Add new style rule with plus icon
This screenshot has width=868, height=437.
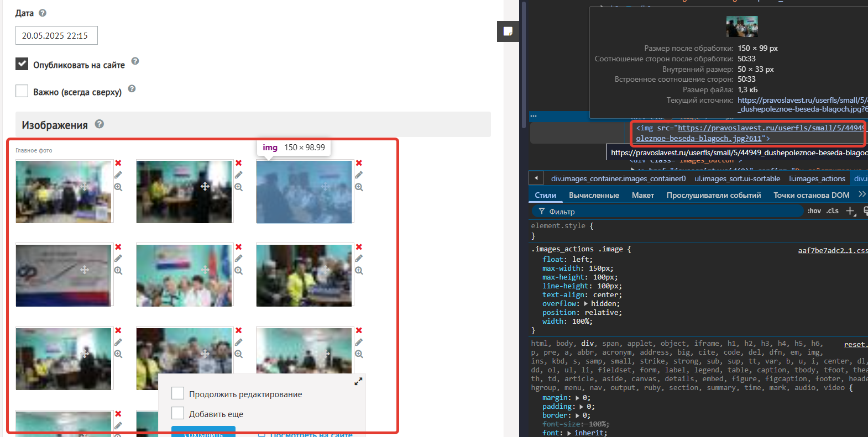click(851, 211)
